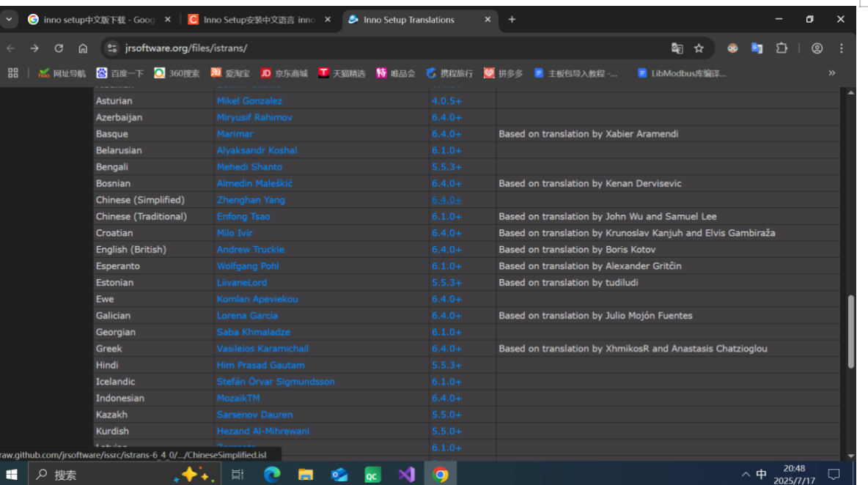Viewport: 868px width, 485px height.
Task: Open the Extensions puzzle icon
Action: point(781,48)
